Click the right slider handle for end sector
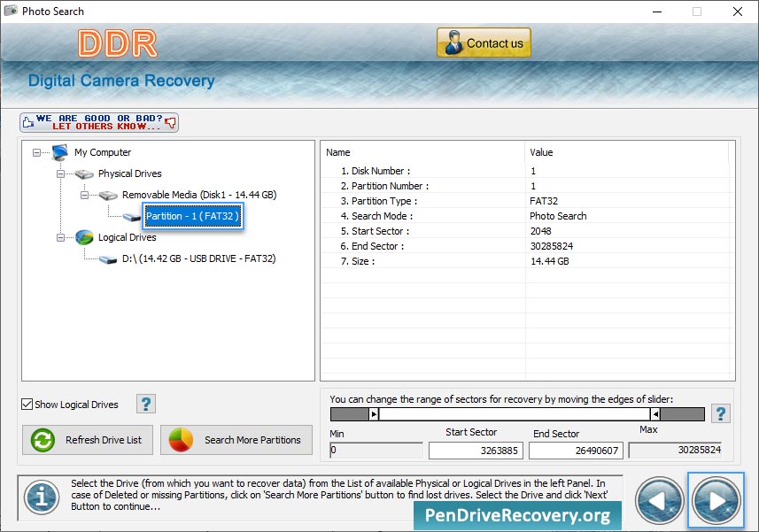The width and height of the screenshot is (759, 532). pos(654,414)
